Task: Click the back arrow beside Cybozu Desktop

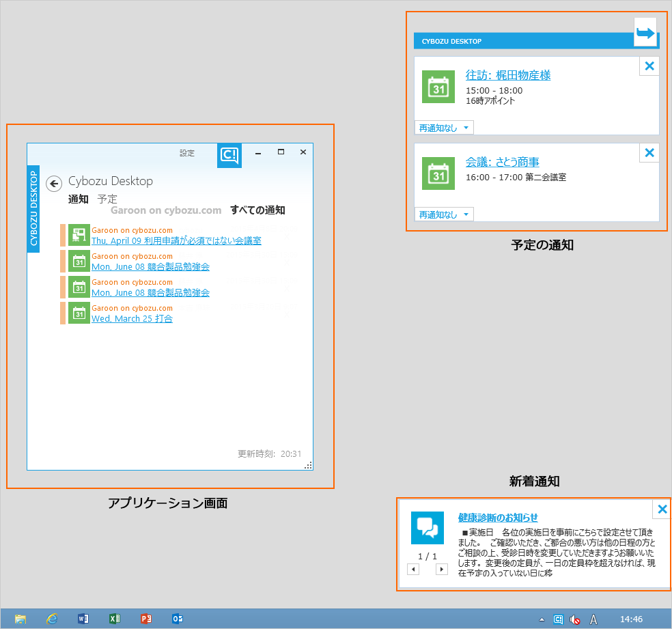Action: click(x=54, y=184)
